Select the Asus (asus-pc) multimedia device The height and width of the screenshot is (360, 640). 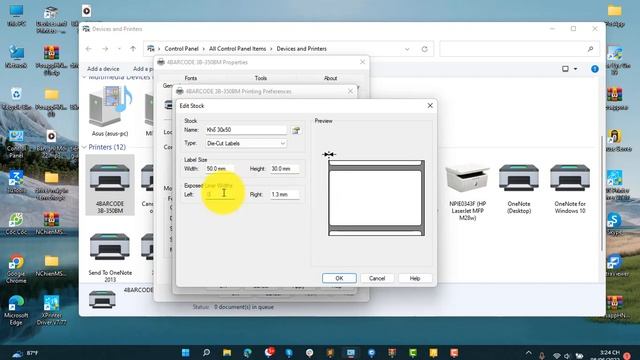coord(110,111)
